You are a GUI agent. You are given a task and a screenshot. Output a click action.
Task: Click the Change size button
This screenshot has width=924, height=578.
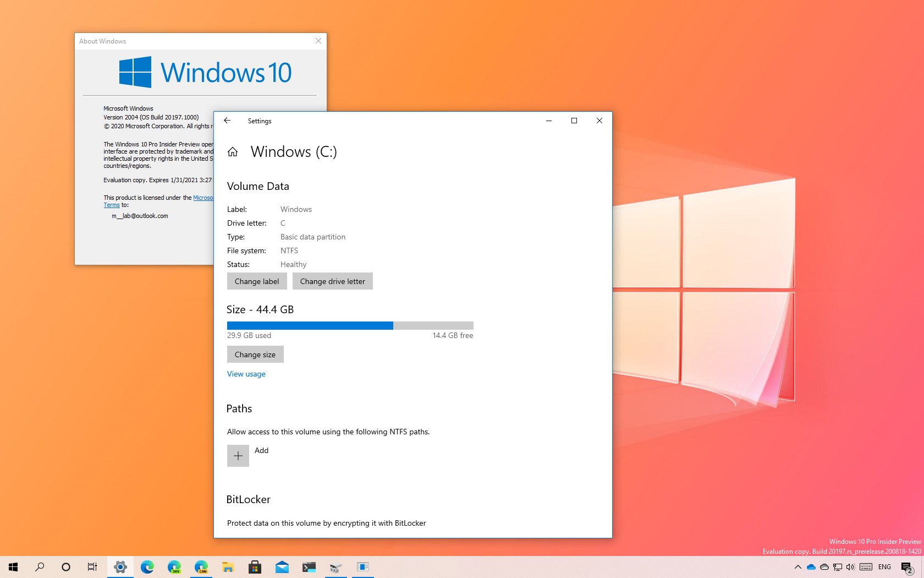click(x=255, y=354)
